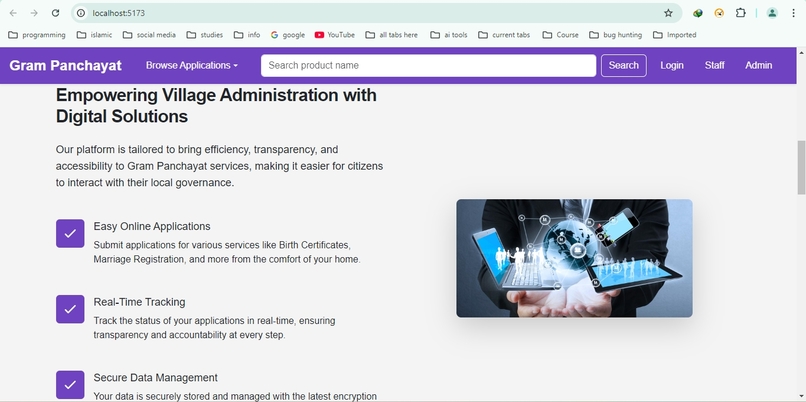Screen dimensions: 806x402
Task: Click the page vertical scrollbar thumb
Action: [801, 167]
